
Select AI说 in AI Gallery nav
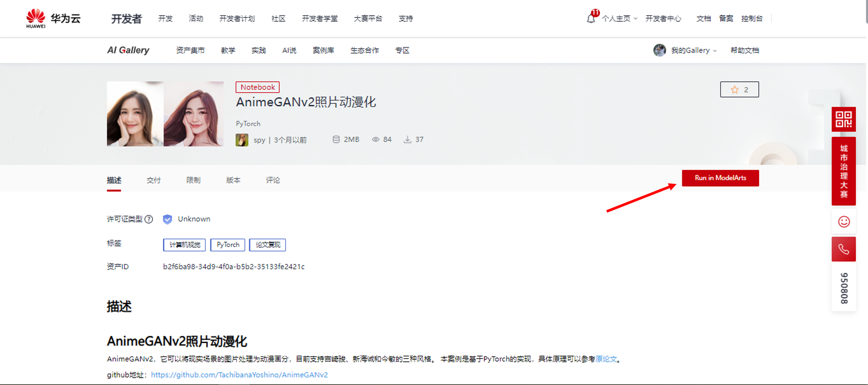[289, 50]
